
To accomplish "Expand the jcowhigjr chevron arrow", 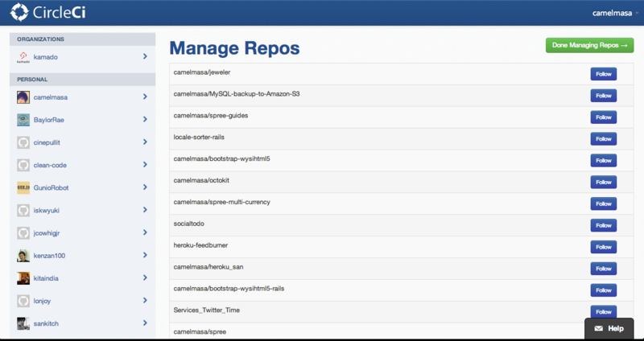I will point(145,232).
